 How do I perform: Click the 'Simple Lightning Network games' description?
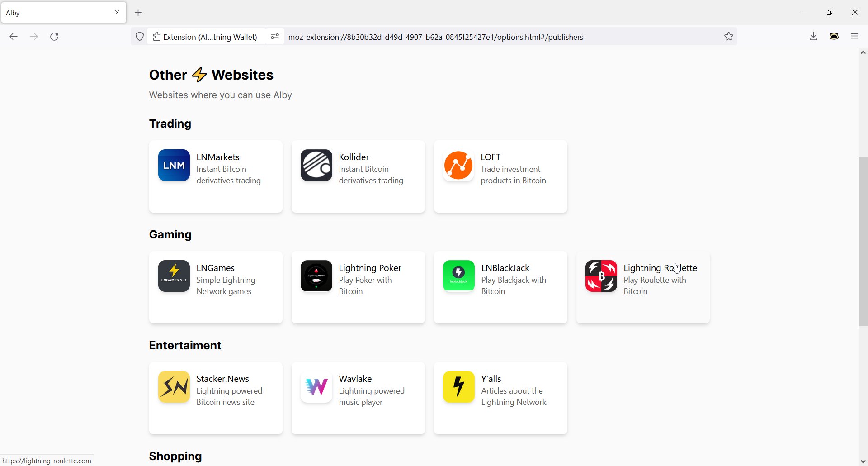point(226,286)
